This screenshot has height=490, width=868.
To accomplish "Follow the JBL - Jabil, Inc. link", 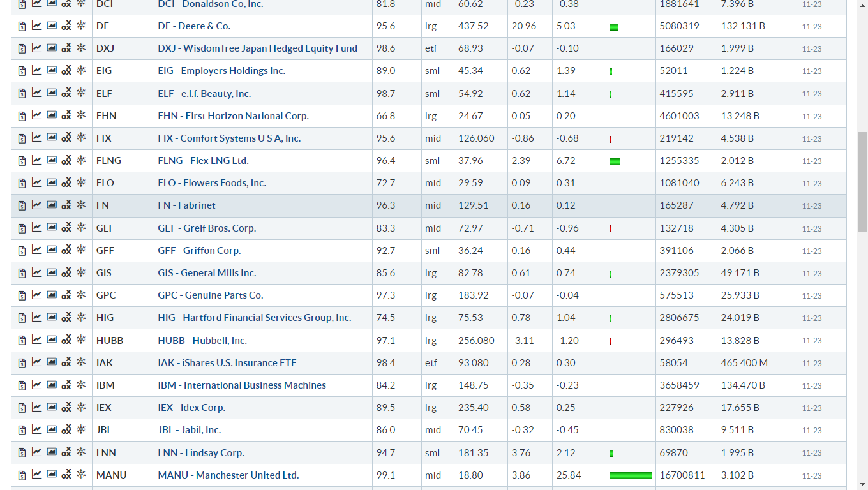I will pos(190,430).
